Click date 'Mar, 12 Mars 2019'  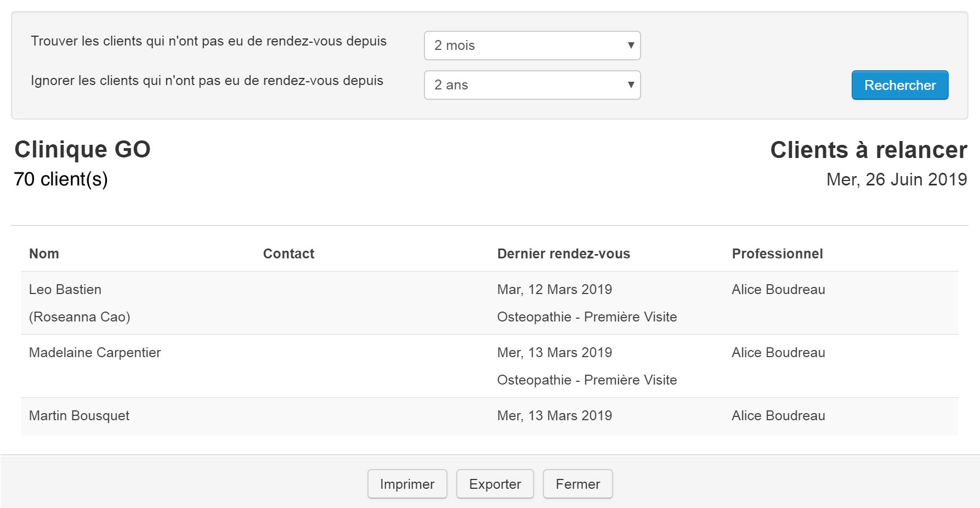(554, 289)
